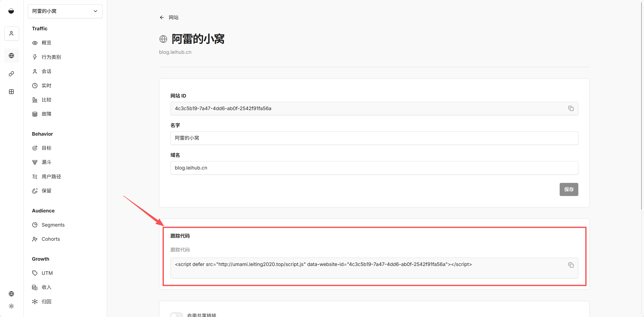Open the links icon in left rail
The width and height of the screenshot is (644, 317).
[11, 74]
